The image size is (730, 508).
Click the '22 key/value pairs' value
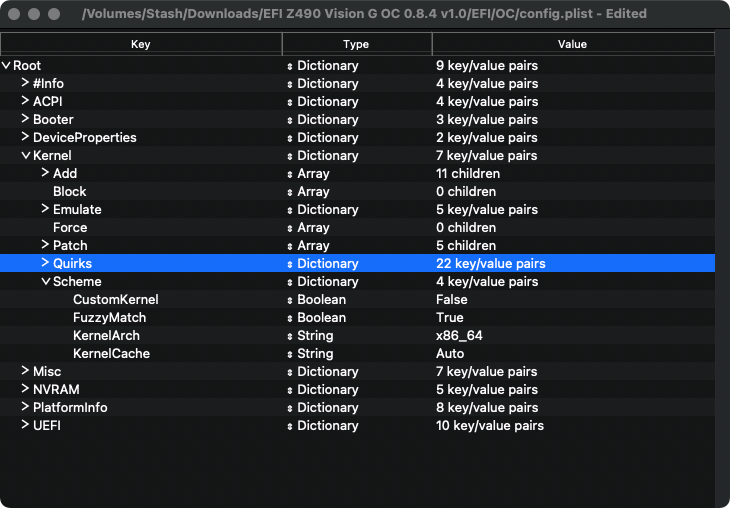[x=491, y=264]
